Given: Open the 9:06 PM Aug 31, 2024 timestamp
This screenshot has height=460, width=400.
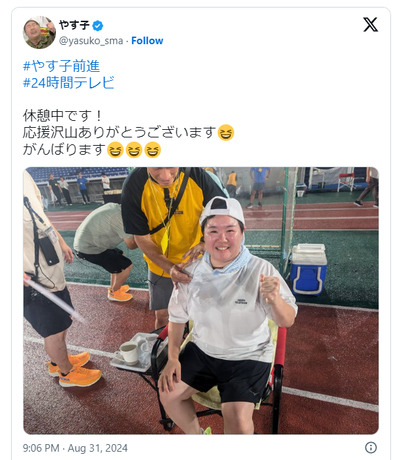Looking at the screenshot, I should point(75,448).
